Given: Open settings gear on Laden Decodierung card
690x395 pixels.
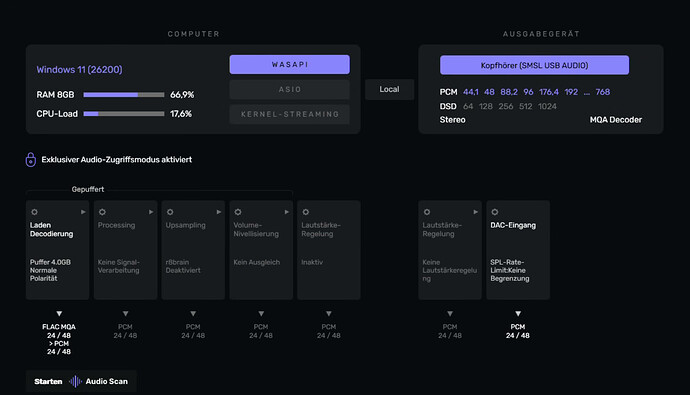Looking at the screenshot, I should (x=34, y=212).
